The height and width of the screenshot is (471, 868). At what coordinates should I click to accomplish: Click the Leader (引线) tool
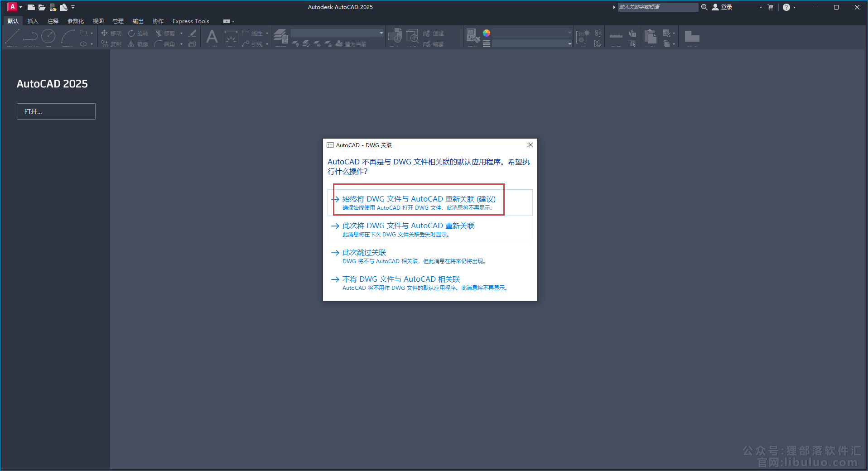point(252,44)
